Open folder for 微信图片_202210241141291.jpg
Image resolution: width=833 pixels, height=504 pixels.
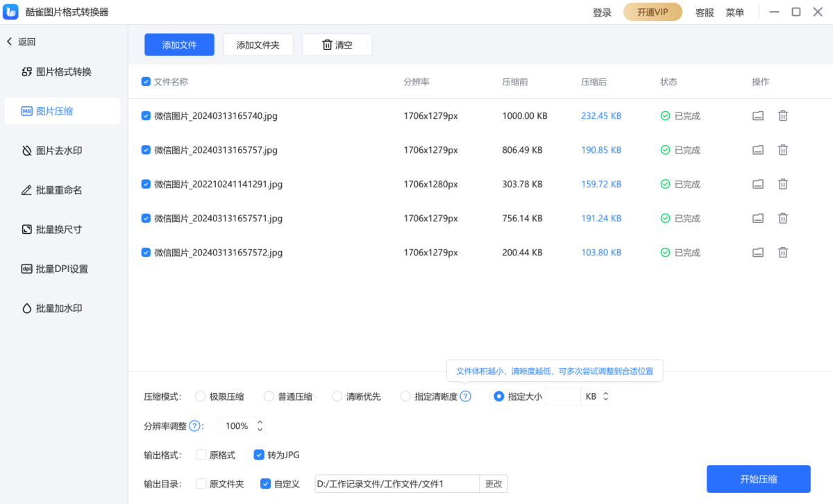pos(758,184)
